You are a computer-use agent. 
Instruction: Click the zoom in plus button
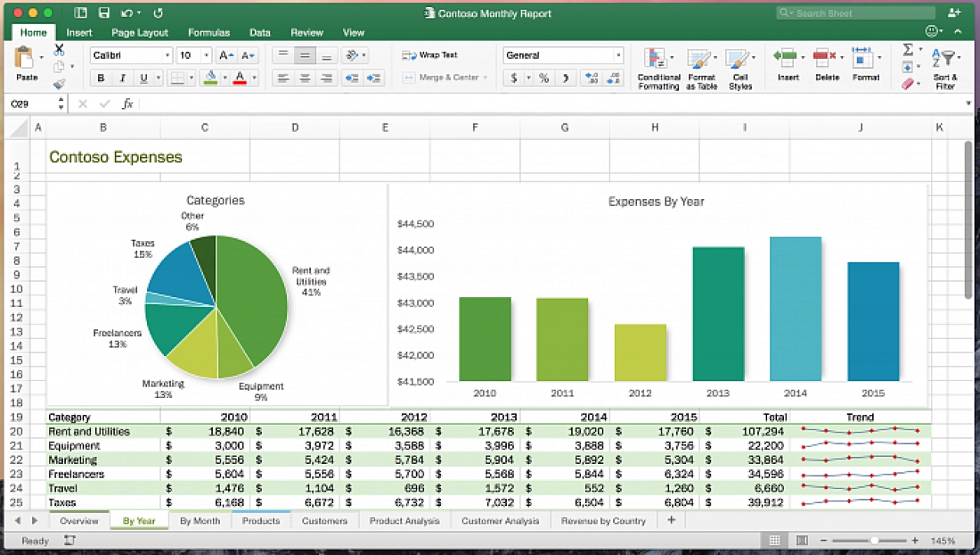915,540
